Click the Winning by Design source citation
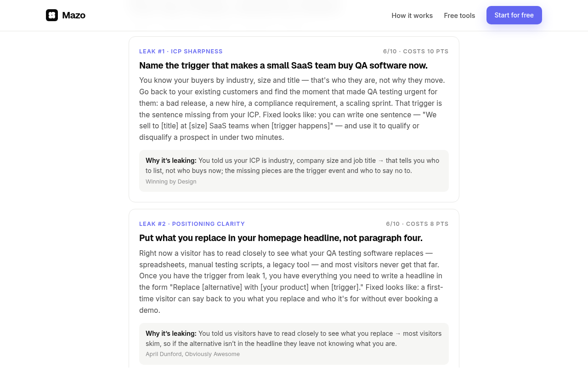 (171, 182)
